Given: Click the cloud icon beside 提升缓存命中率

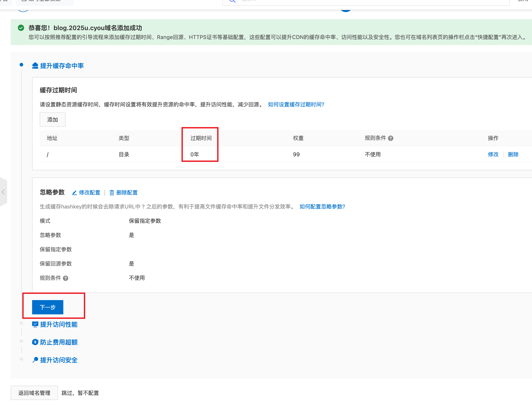Looking at the screenshot, I should 35,66.
